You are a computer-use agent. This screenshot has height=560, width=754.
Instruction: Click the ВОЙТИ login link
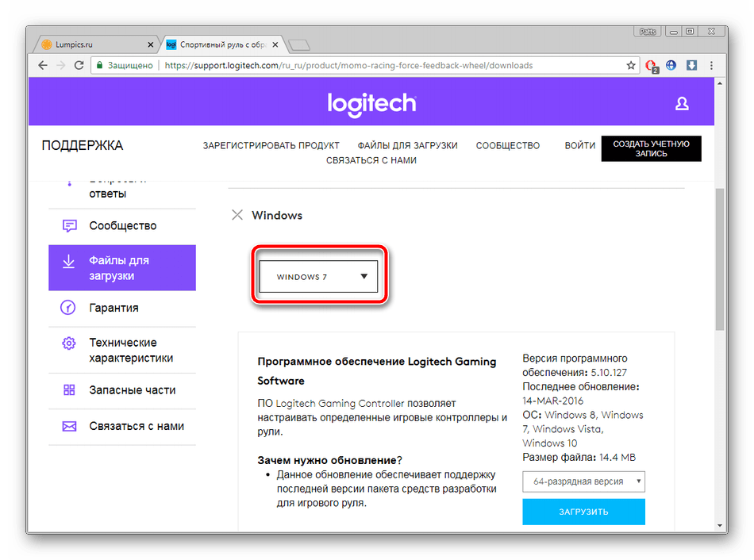pyautogui.click(x=580, y=146)
